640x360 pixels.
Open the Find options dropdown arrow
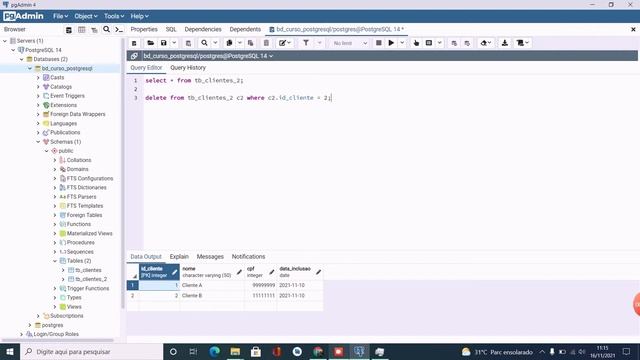click(x=215, y=43)
